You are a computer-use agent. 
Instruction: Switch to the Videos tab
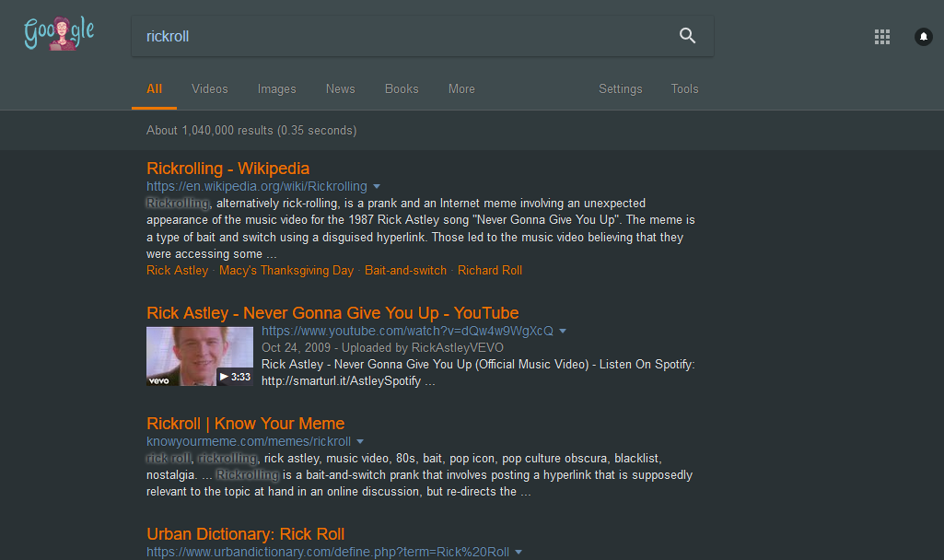(209, 89)
